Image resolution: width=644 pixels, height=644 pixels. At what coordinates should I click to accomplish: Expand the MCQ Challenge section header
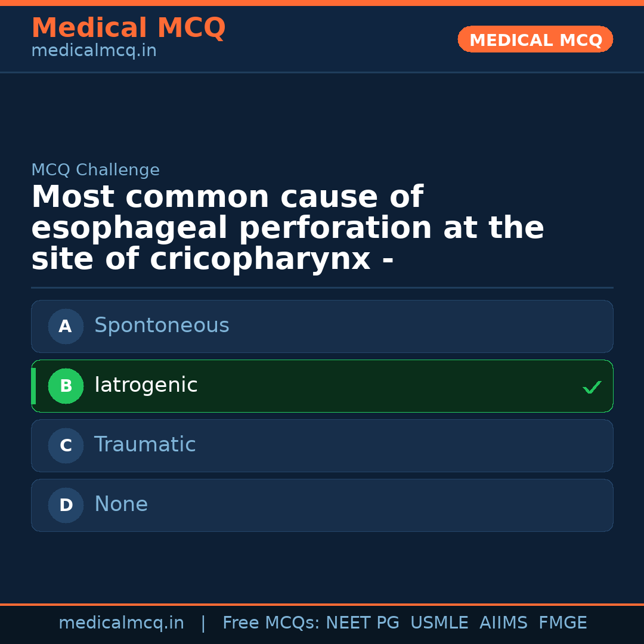(95, 170)
